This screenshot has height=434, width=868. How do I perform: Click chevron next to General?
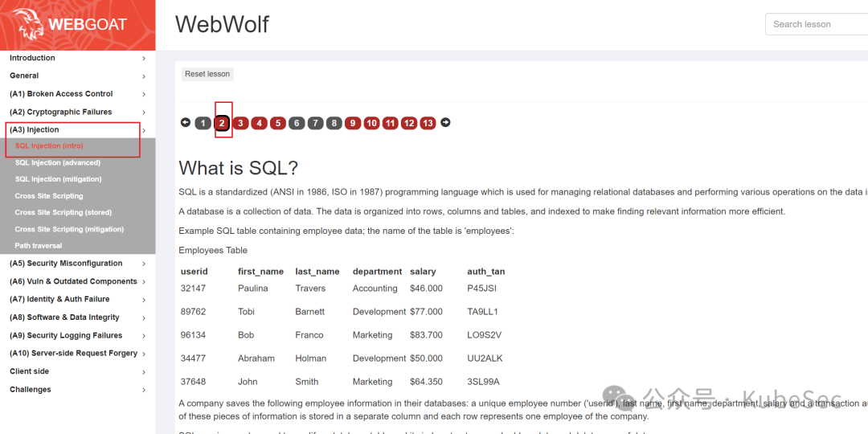point(144,76)
